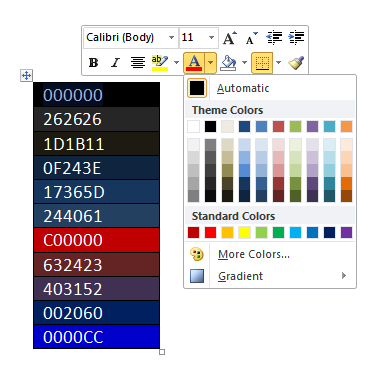Pick purple theme color swatch
This screenshot has width=388, height=366.
click(313, 127)
